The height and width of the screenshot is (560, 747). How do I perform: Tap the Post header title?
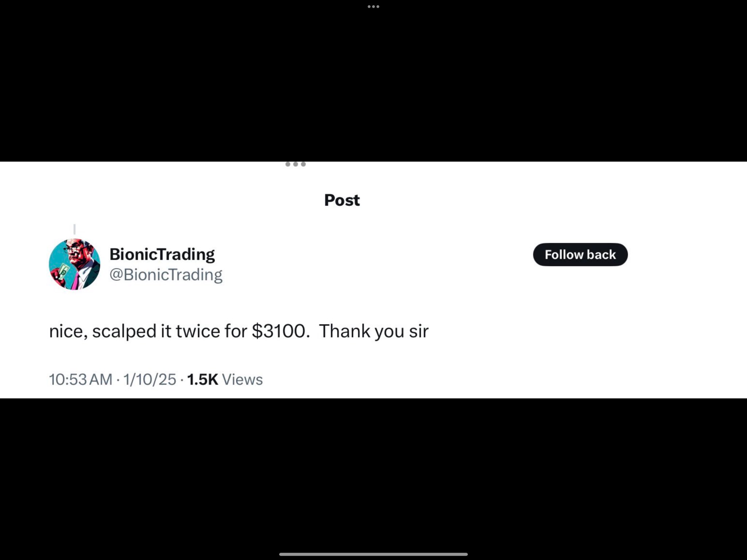pyautogui.click(x=342, y=200)
